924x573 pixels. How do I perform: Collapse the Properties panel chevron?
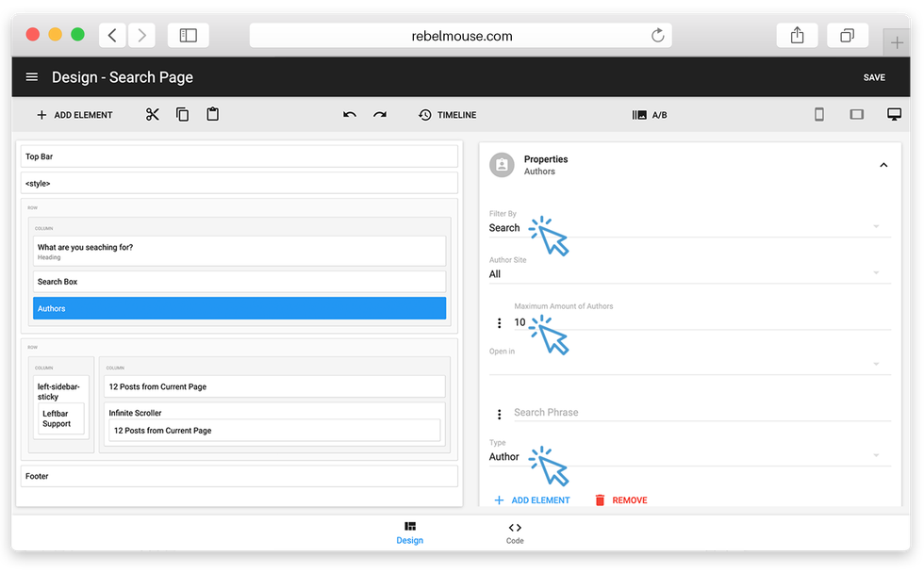point(883,165)
